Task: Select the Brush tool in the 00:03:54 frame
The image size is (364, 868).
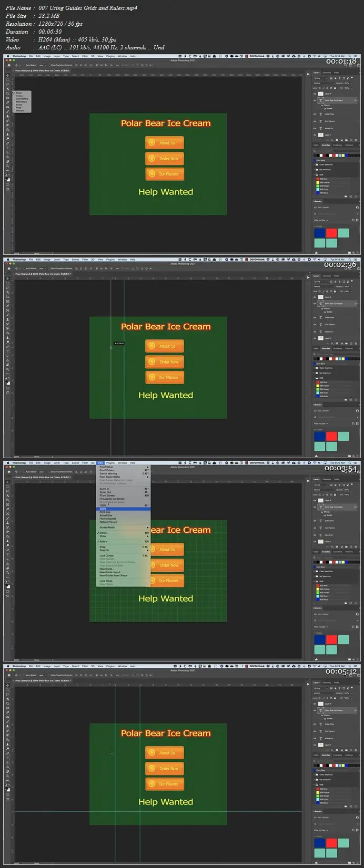Action: click(x=7, y=519)
